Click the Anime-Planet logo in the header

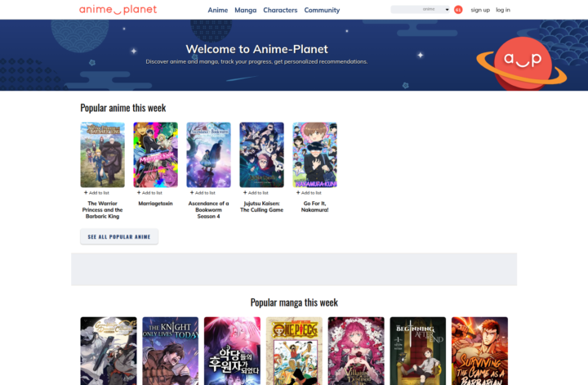point(118,10)
